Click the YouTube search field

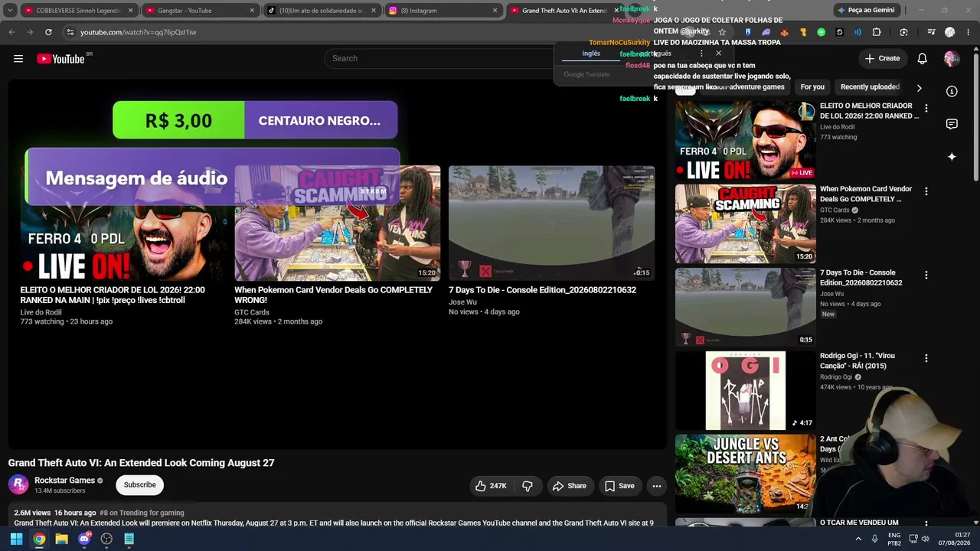[x=440, y=58]
